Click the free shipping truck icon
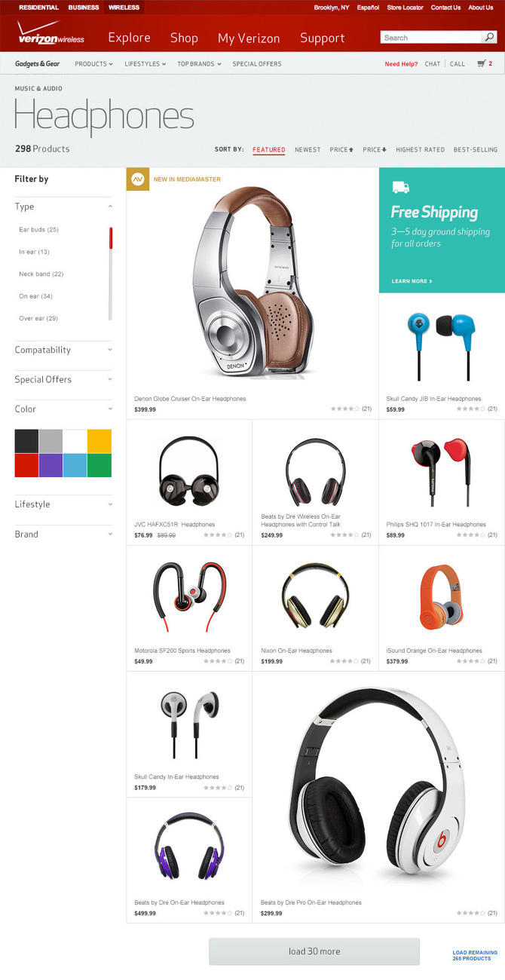The height and width of the screenshot is (980, 505). tap(400, 188)
